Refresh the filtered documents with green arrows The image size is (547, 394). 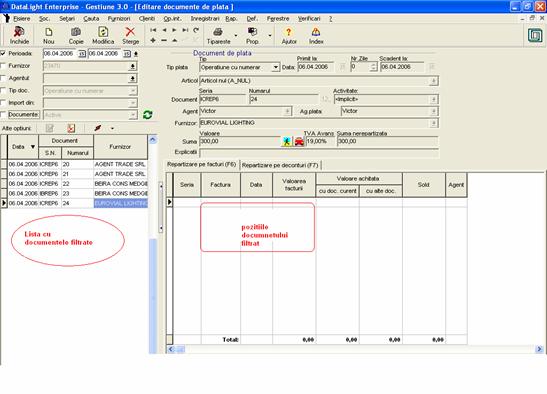148,115
